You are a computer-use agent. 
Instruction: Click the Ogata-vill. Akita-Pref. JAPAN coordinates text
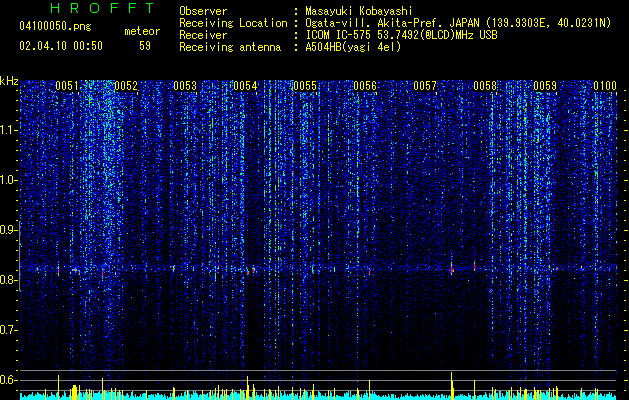coord(458,23)
